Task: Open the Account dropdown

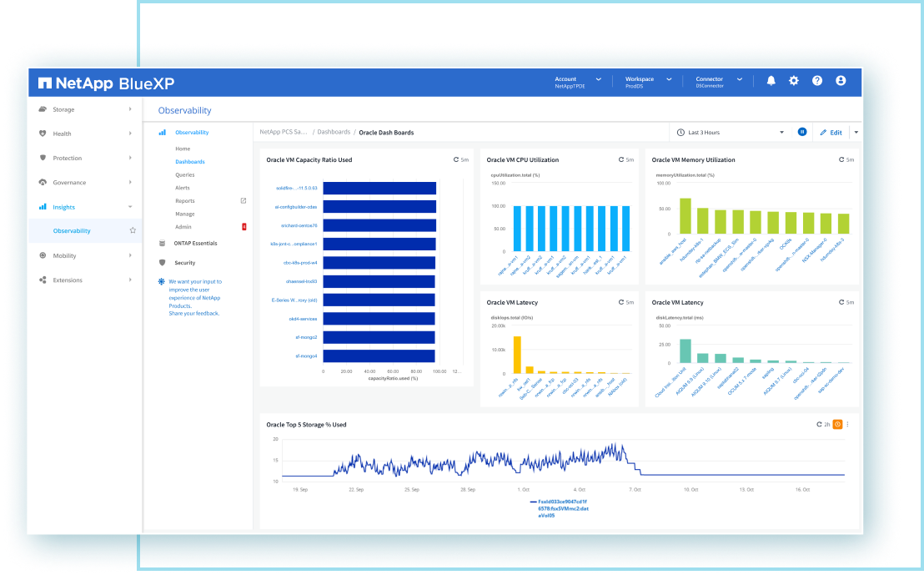Action: [x=578, y=82]
